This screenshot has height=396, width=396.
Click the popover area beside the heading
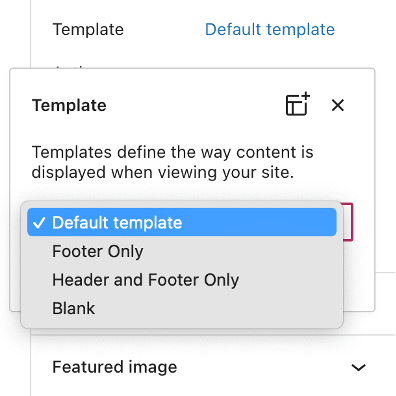tap(195, 105)
